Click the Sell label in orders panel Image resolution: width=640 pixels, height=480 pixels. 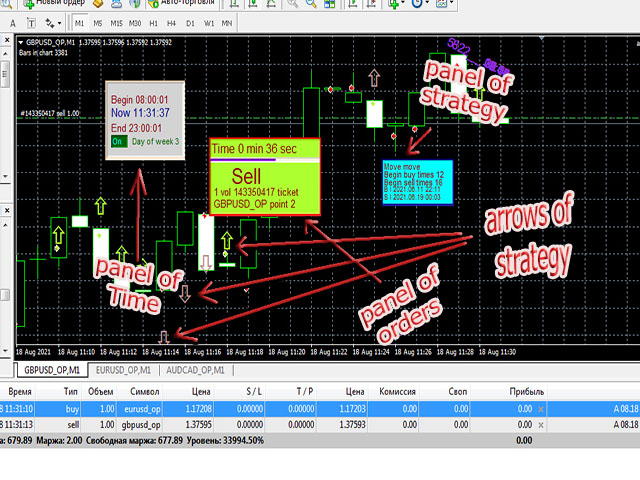tap(264, 176)
